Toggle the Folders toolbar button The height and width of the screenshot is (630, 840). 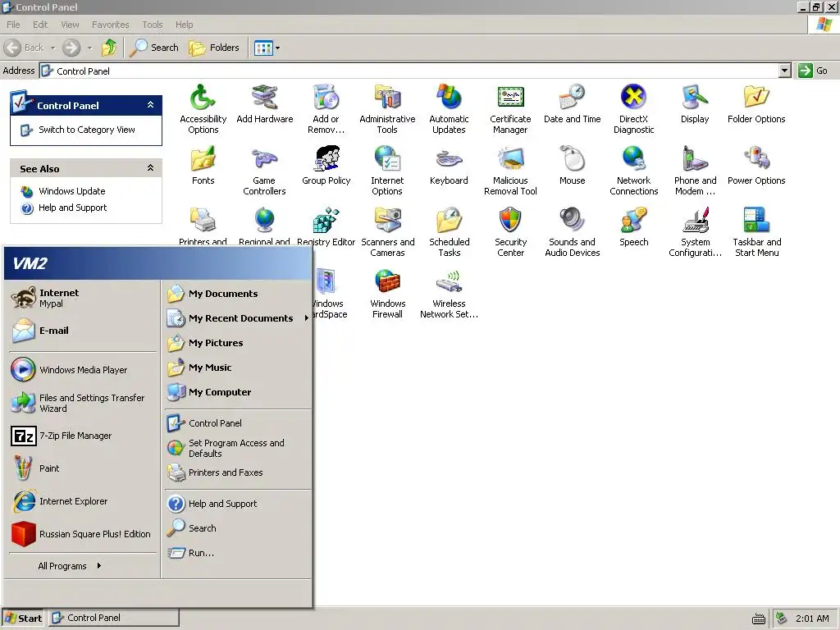[x=214, y=48]
